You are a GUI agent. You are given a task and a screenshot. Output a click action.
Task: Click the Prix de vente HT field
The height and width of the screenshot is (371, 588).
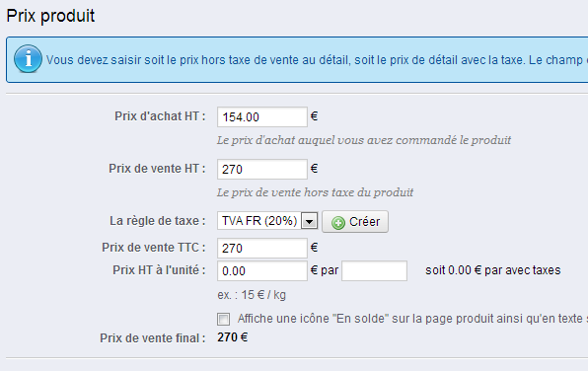(x=262, y=169)
